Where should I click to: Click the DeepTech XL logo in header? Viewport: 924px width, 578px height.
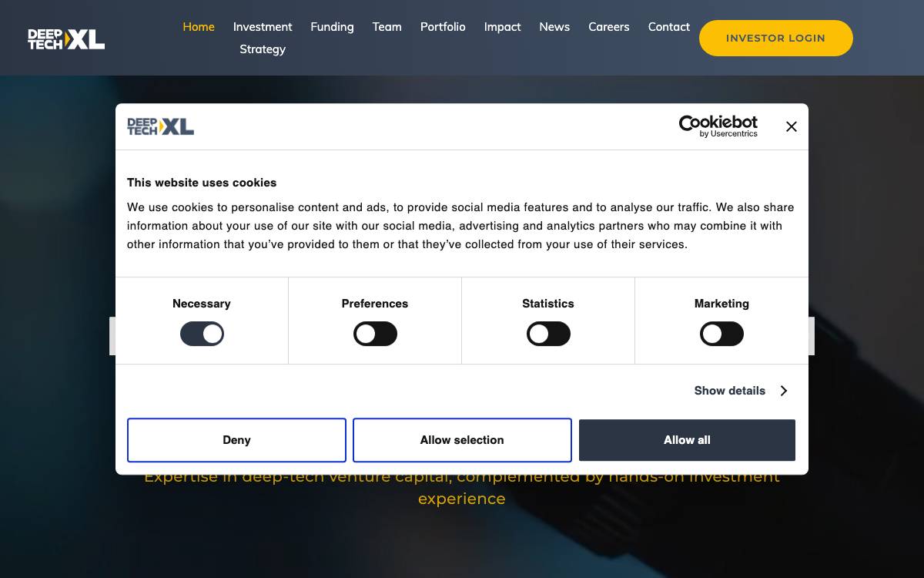[x=66, y=39]
